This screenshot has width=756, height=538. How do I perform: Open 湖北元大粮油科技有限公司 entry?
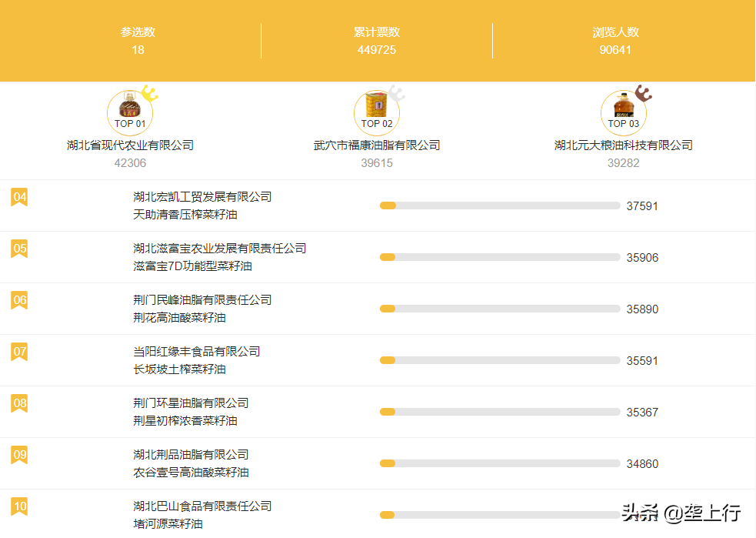point(624,145)
